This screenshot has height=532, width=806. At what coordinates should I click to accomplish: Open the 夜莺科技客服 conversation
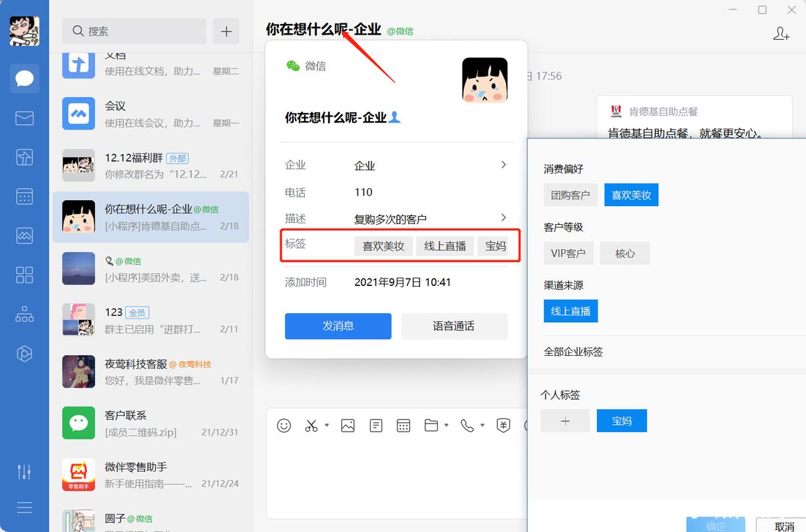coord(150,372)
